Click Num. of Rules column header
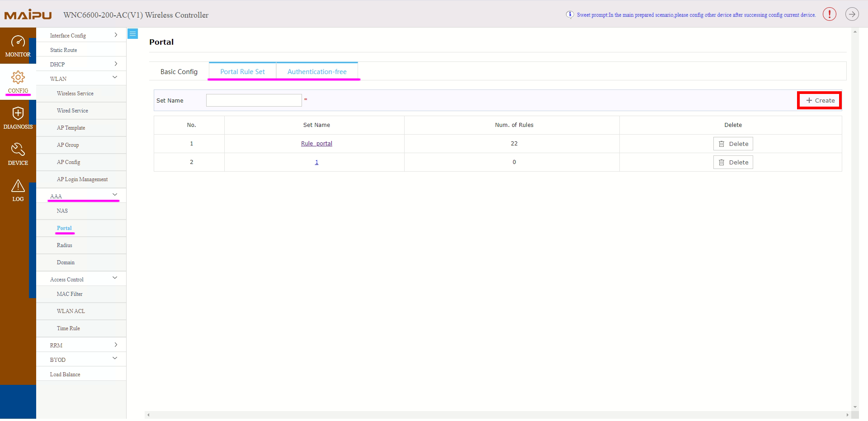The image size is (868, 421). click(514, 125)
